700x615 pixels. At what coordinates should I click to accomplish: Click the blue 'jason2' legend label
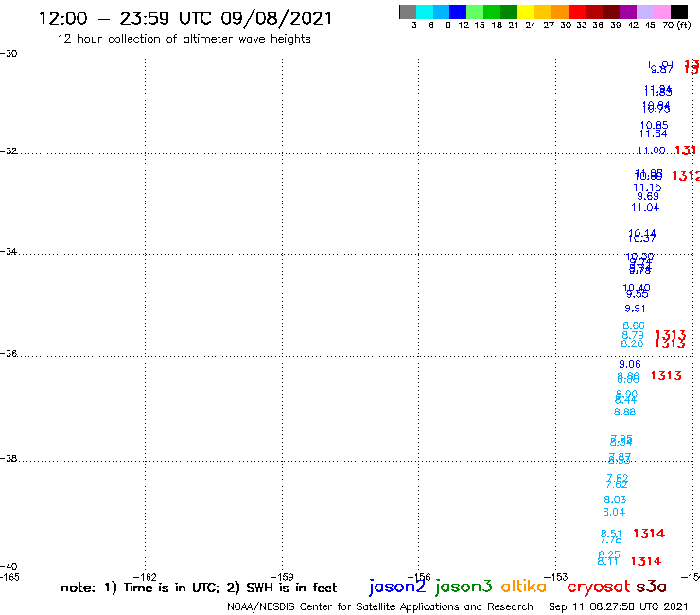[x=397, y=587]
